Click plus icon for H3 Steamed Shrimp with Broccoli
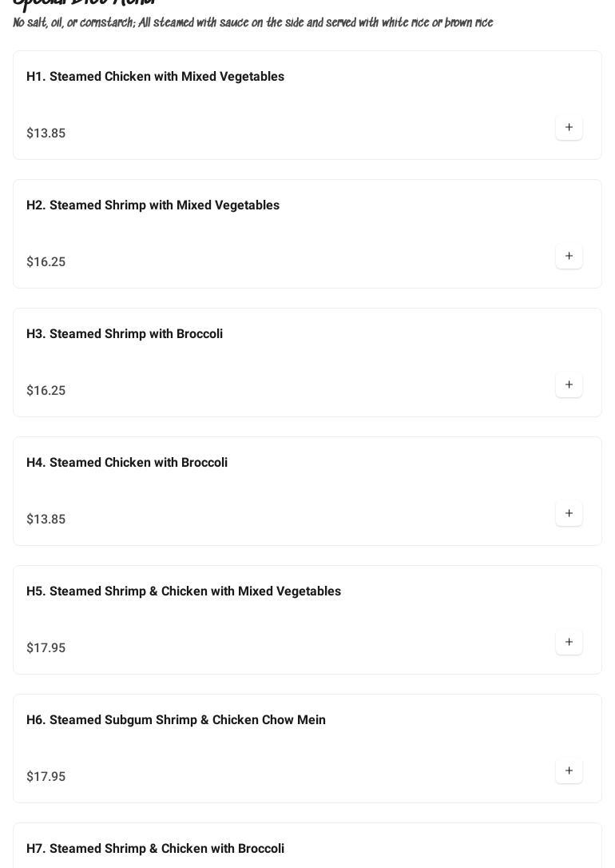 point(569,385)
